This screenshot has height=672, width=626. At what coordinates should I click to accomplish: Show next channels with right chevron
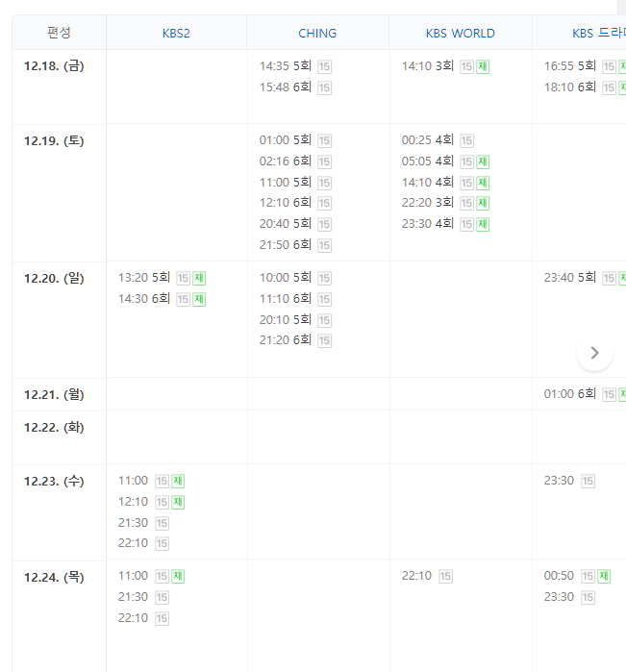tap(594, 353)
